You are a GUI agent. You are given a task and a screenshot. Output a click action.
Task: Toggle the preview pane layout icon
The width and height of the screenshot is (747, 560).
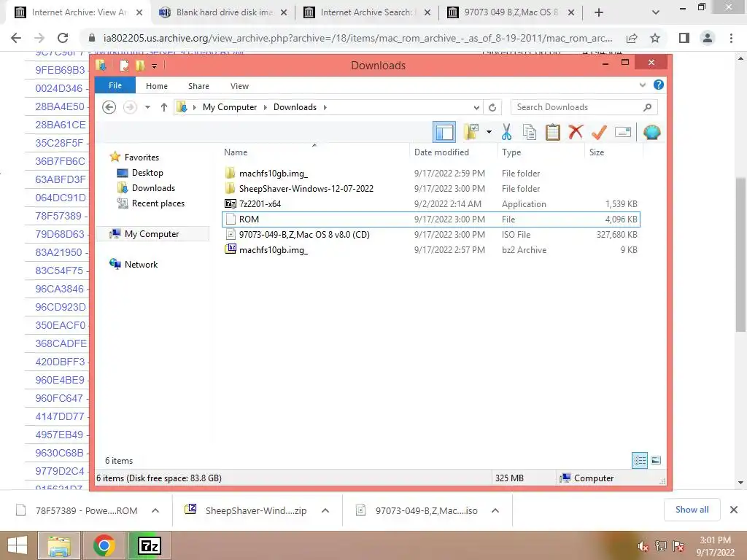(444, 132)
